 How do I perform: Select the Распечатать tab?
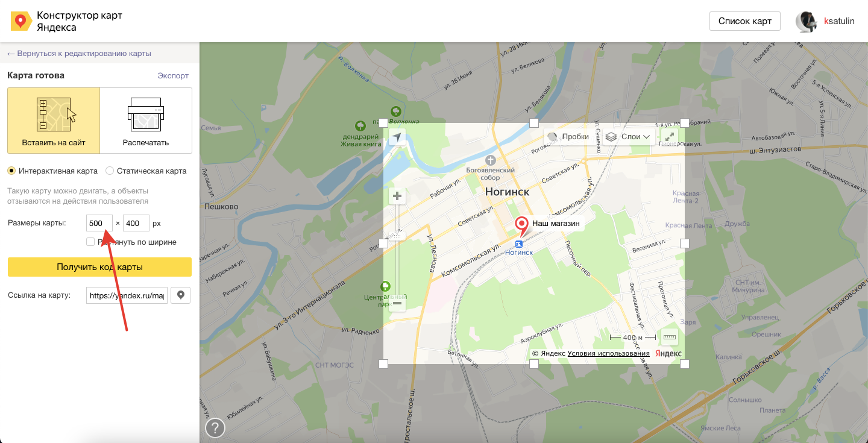pyautogui.click(x=146, y=121)
